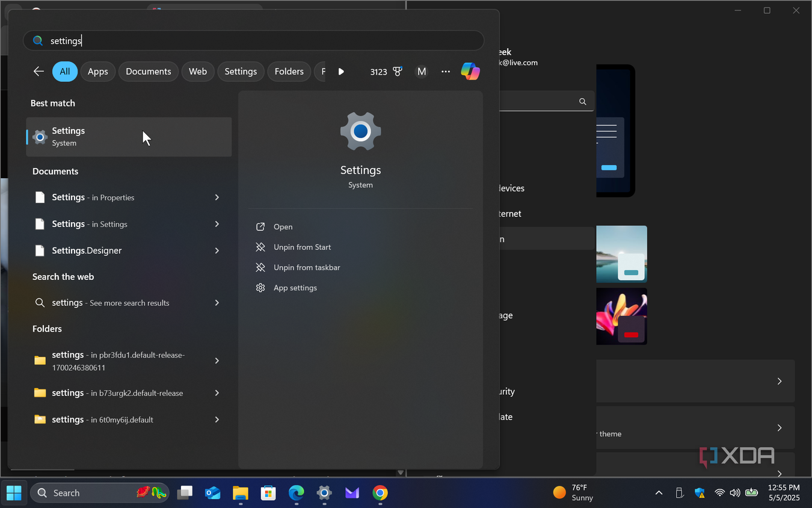
Task: Select the colorful bloom theme thumbnail
Action: coord(621,316)
